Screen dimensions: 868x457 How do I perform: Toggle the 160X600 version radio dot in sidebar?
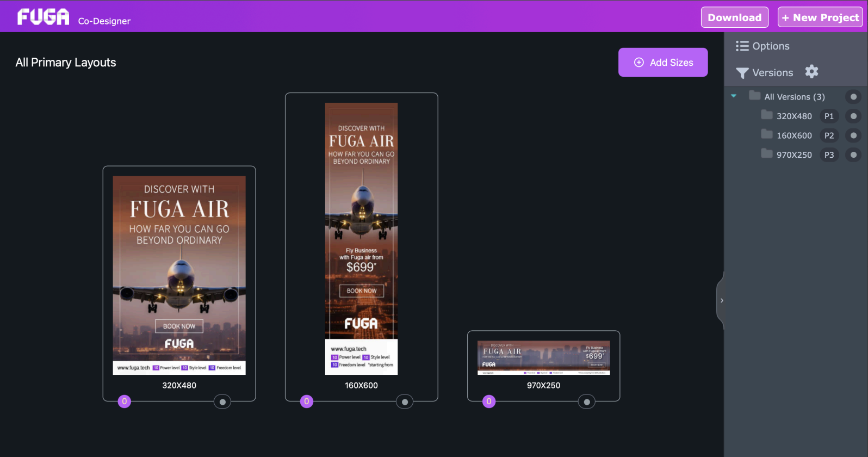coord(853,135)
